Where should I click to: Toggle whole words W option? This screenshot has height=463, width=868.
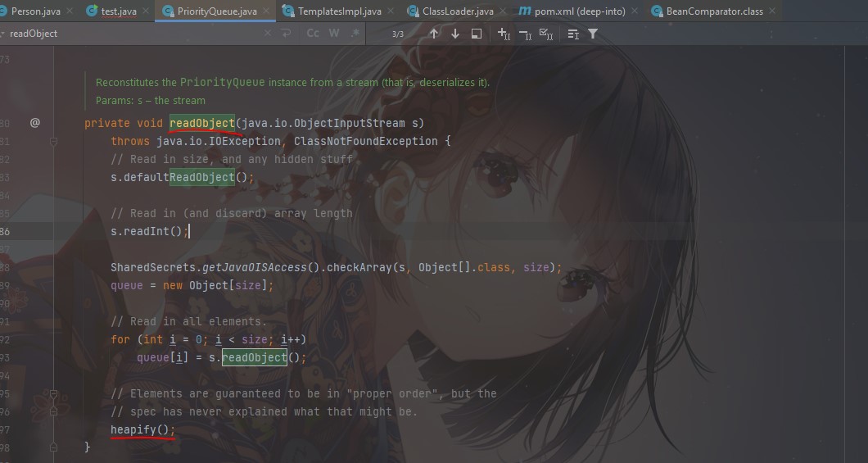tap(334, 34)
